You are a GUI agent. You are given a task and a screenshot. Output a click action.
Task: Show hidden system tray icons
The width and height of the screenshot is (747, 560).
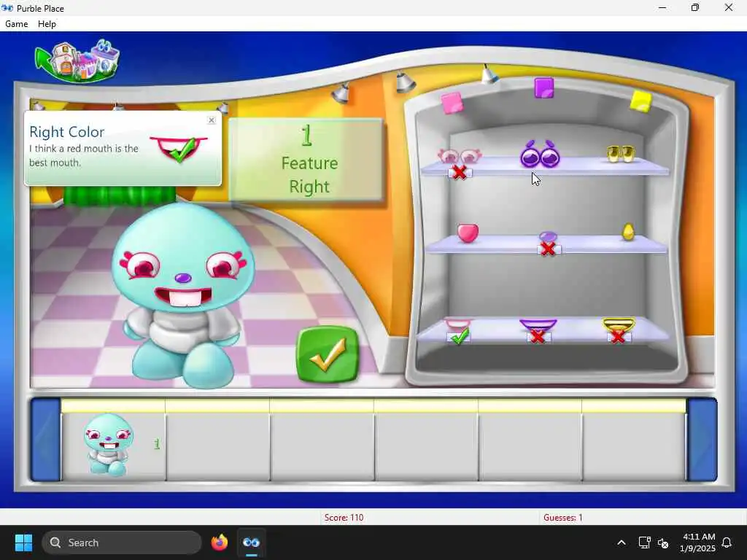pos(622,542)
